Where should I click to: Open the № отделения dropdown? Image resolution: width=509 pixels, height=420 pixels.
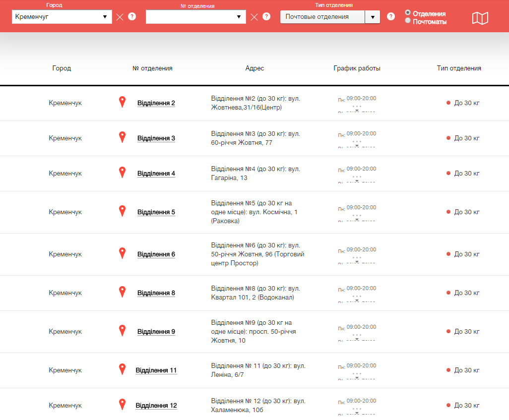(x=195, y=17)
